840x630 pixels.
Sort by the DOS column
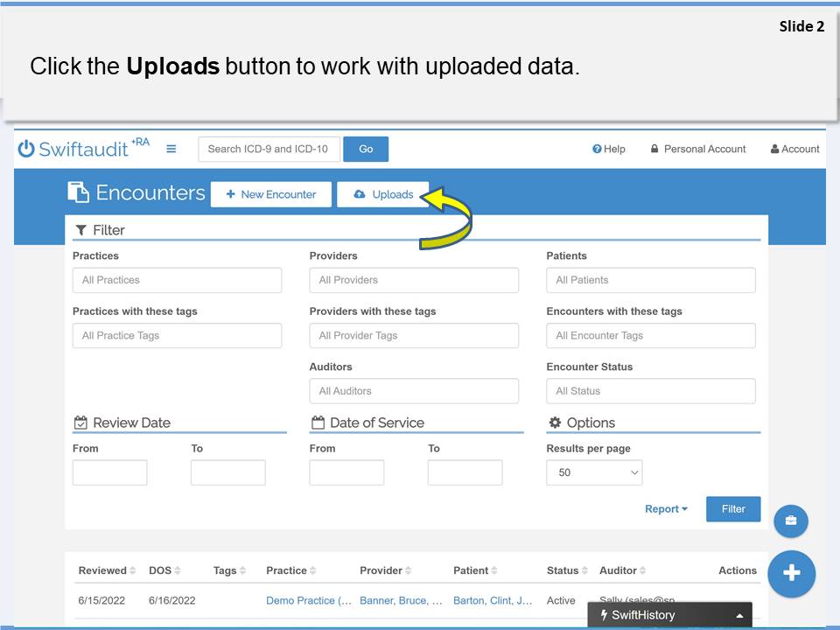164,570
